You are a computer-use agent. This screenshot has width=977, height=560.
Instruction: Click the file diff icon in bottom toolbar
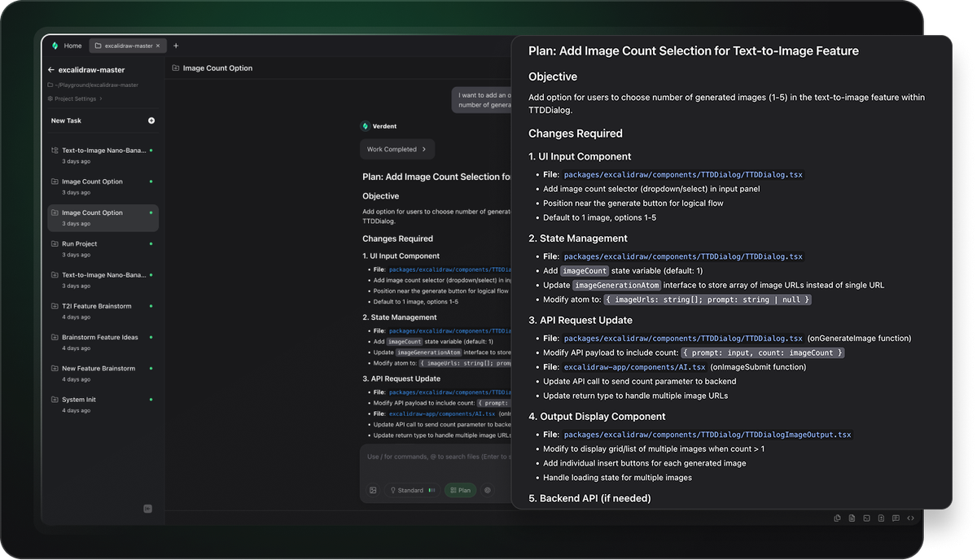tap(881, 518)
